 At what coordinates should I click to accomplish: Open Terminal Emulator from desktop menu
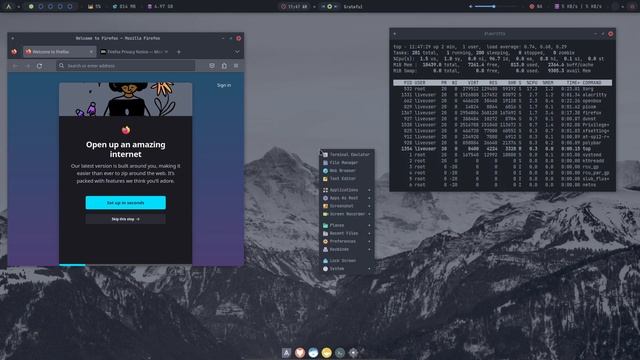[346, 155]
